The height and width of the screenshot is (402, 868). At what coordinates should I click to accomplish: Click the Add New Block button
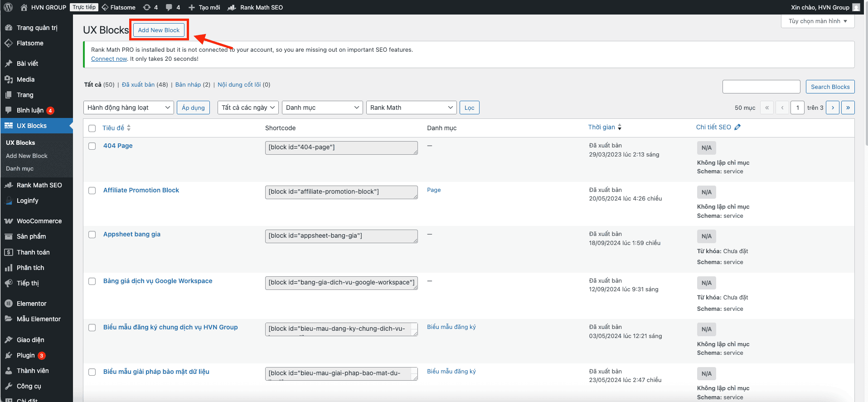[159, 30]
